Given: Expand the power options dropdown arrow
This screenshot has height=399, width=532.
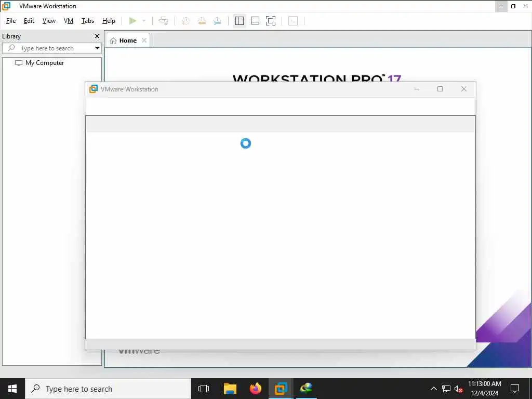Looking at the screenshot, I should pyautogui.click(x=144, y=21).
